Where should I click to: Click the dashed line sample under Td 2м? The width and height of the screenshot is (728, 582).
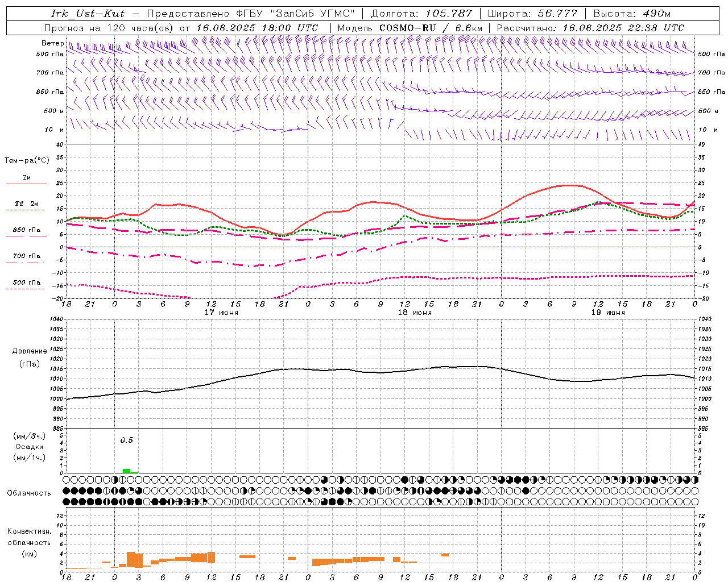pyautogui.click(x=26, y=210)
